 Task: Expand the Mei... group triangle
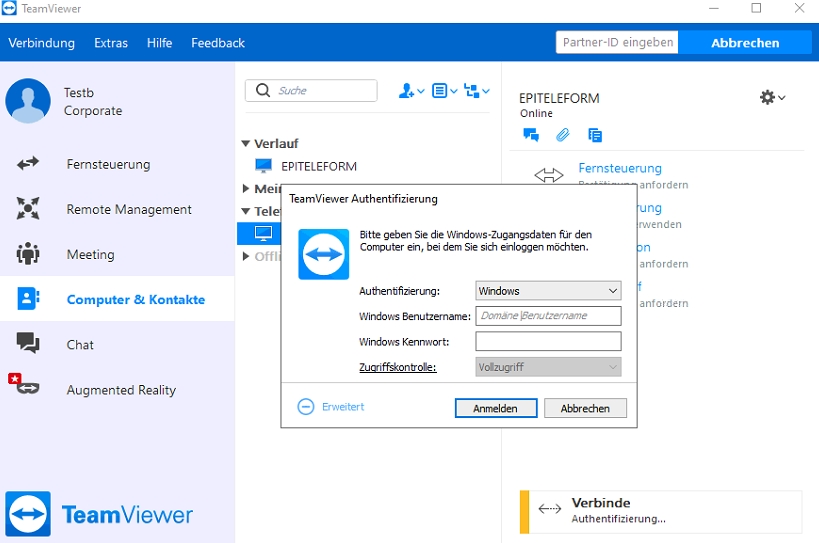(x=245, y=188)
